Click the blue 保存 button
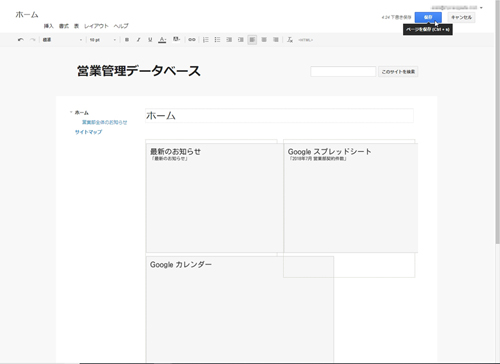 428,17
